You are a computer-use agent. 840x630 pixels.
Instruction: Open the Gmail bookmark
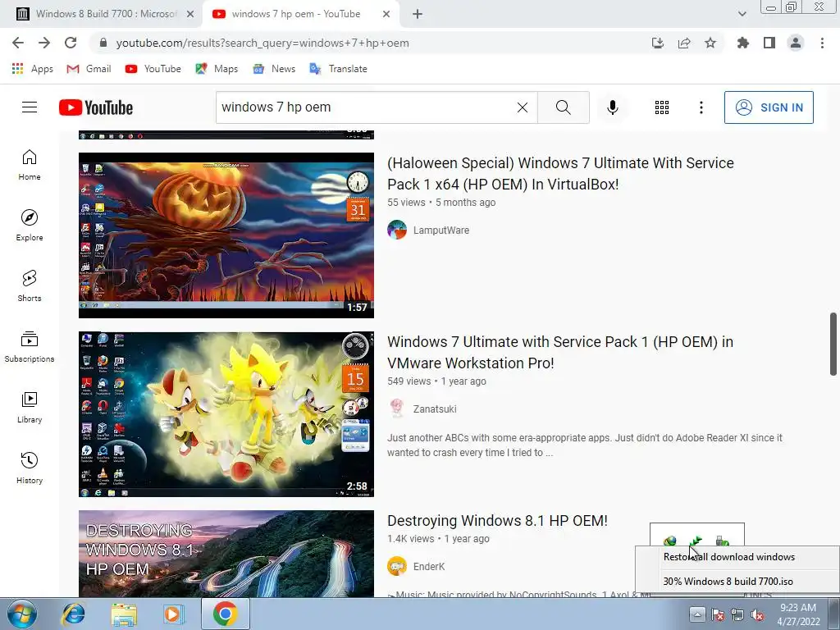pyautogui.click(x=89, y=69)
